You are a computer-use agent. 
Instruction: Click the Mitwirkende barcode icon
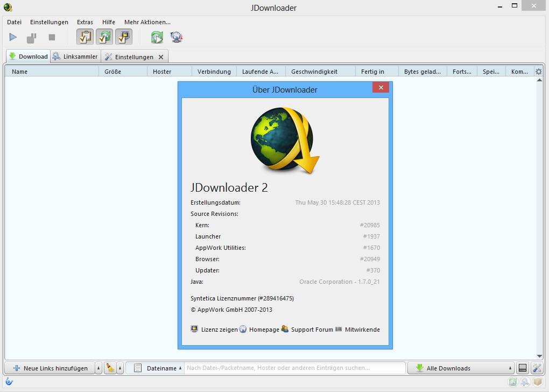[x=338, y=329]
